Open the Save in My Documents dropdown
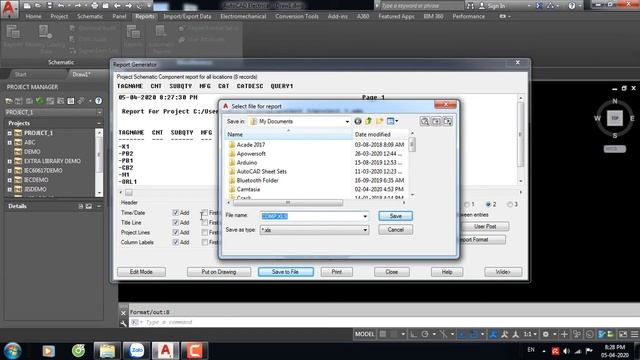 (299, 121)
